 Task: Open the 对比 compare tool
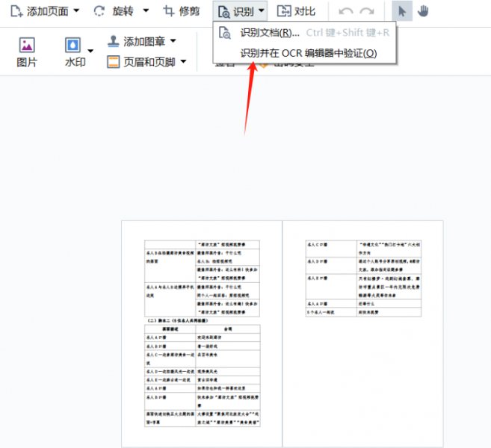pos(296,11)
